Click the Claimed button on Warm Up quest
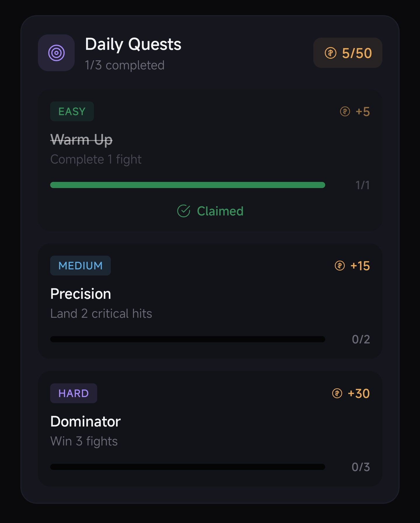The width and height of the screenshot is (420, 523). 210,210
